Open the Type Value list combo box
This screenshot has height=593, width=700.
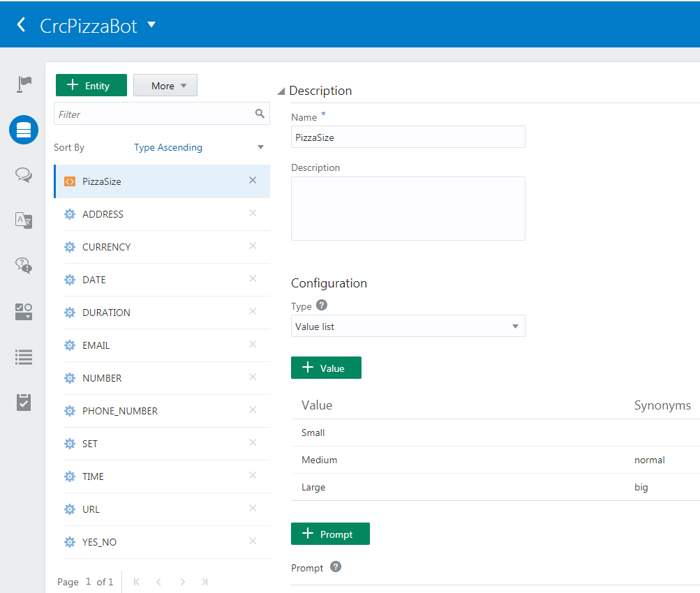pos(408,326)
